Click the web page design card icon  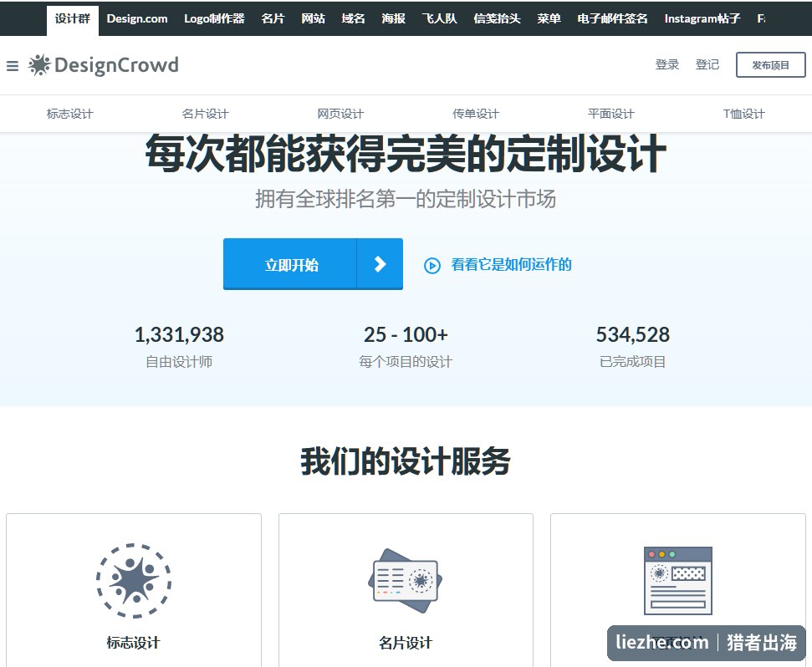(678, 581)
